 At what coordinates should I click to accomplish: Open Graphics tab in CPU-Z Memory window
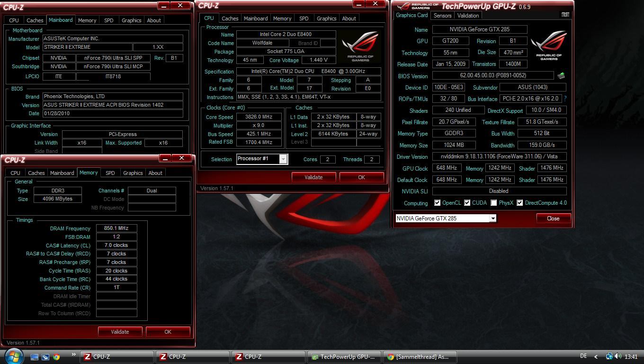click(x=133, y=173)
